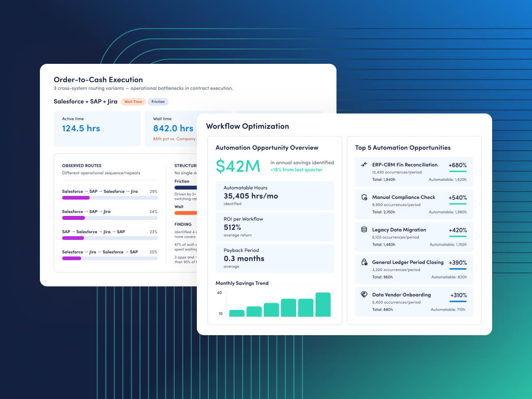Click the shortest bar in Monthly Savings Trend
The height and width of the screenshot is (399, 532).
[x=237, y=313]
